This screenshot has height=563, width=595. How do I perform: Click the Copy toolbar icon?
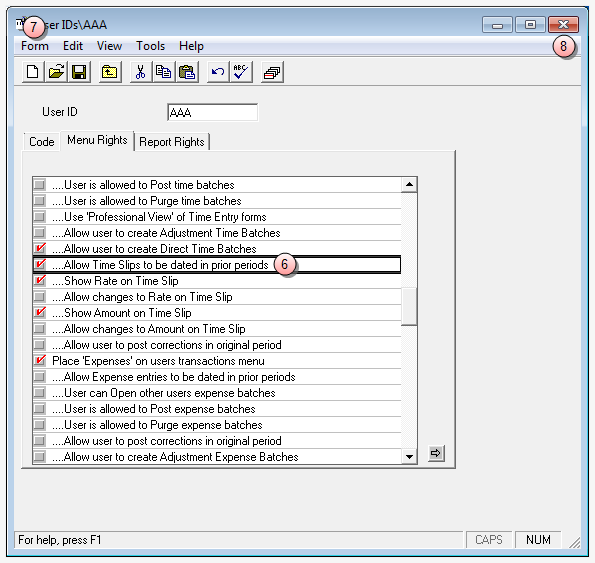pos(164,72)
